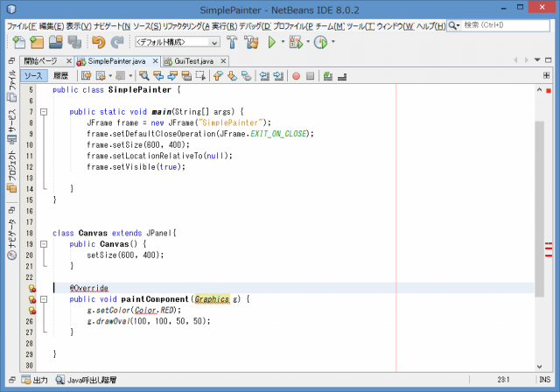Toggle Highlight Search icon

pos(186,75)
